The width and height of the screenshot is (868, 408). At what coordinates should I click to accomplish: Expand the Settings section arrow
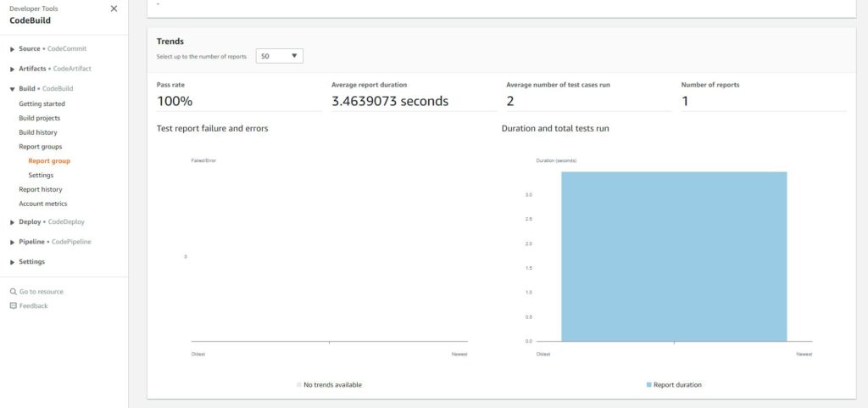pyautogui.click(x=12, y=262)
